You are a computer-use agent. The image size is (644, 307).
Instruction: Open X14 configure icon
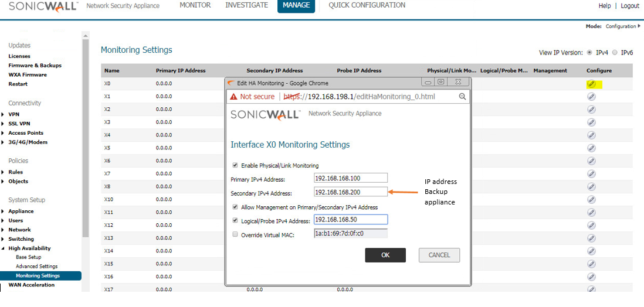591,251
